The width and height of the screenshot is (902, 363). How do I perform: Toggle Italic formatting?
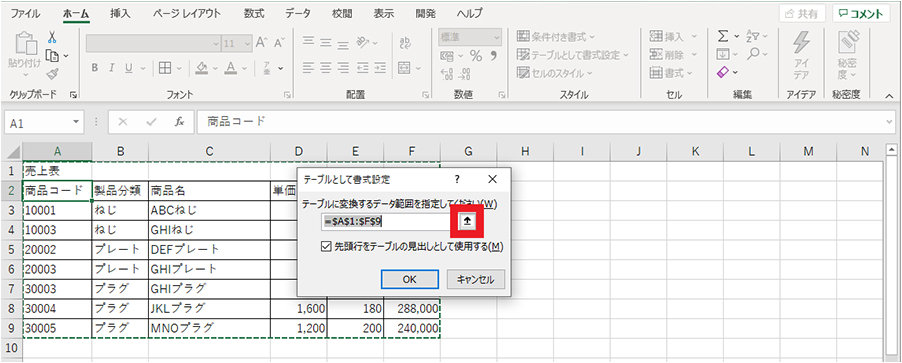111,68
